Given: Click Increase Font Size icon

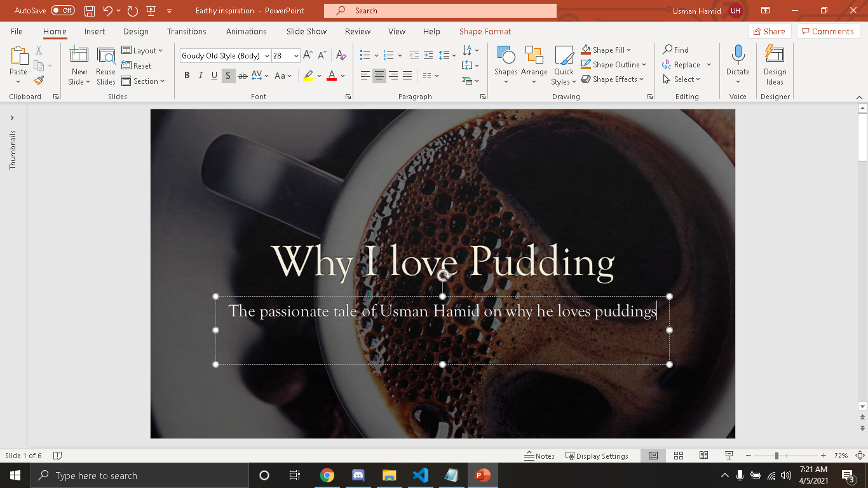Looking at the screenshot, I should 309,55.
